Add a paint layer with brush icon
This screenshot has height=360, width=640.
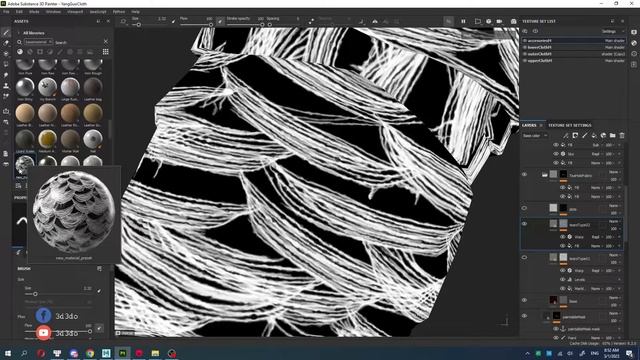584,136
